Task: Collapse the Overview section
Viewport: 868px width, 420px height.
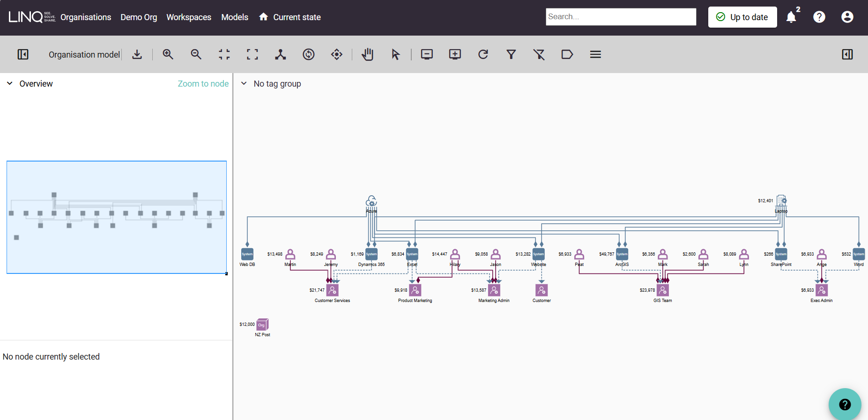Action: tap(9, 83)
